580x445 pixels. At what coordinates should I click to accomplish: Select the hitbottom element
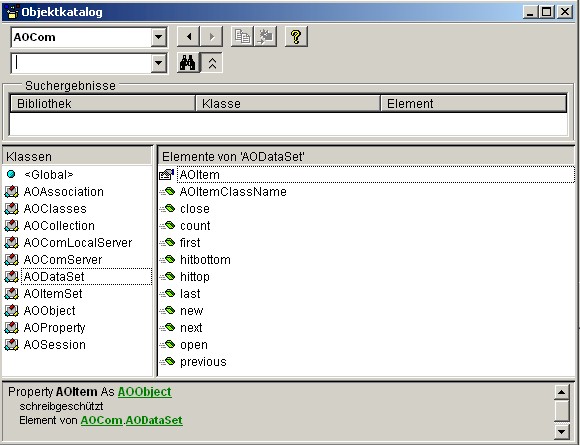205,260
